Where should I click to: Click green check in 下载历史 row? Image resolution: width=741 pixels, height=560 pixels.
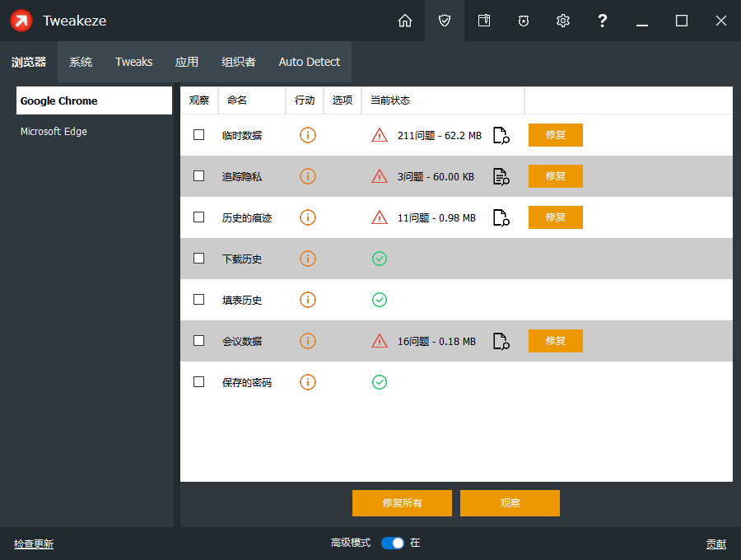pos(380,259)
